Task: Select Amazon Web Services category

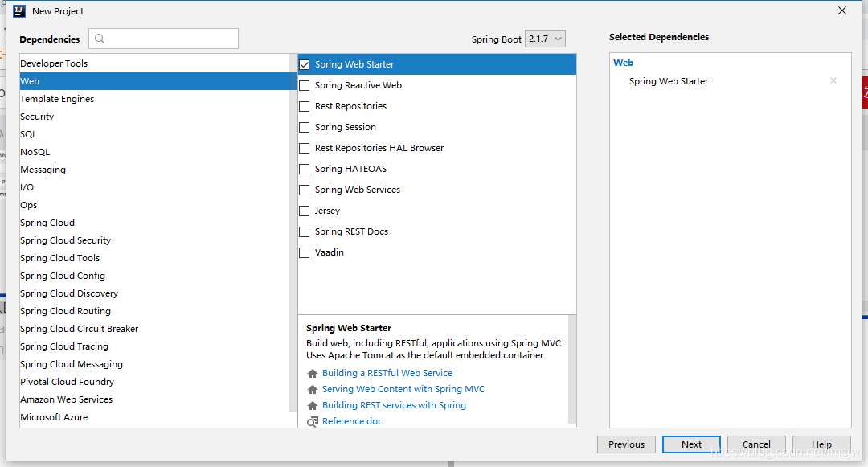Action: [x=154, y=400]
